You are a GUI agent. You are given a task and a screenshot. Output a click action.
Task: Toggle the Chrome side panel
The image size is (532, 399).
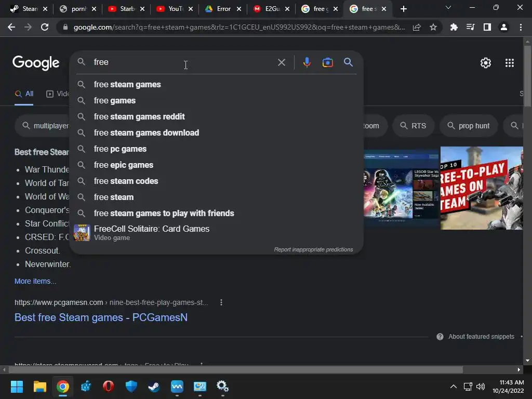point(487,27)
